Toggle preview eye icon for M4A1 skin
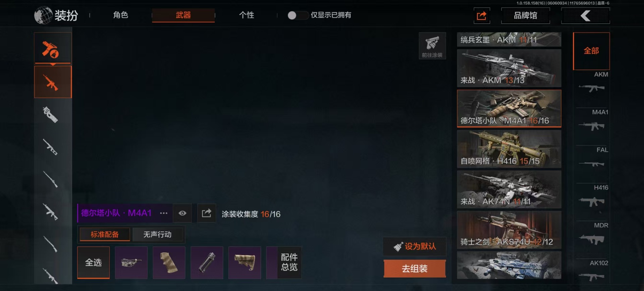The image size is (644, 291). (182, 213)
